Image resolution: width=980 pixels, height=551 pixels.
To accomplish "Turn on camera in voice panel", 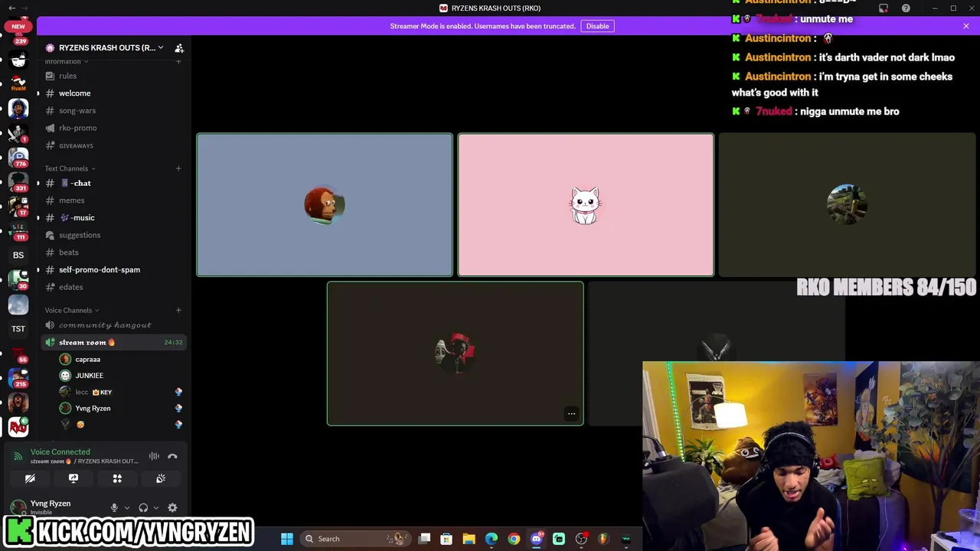I will coord(30,478).
